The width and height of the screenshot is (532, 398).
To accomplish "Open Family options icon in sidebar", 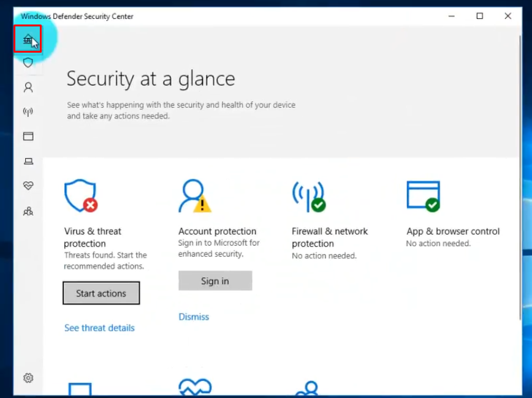I will click(28, 211).
